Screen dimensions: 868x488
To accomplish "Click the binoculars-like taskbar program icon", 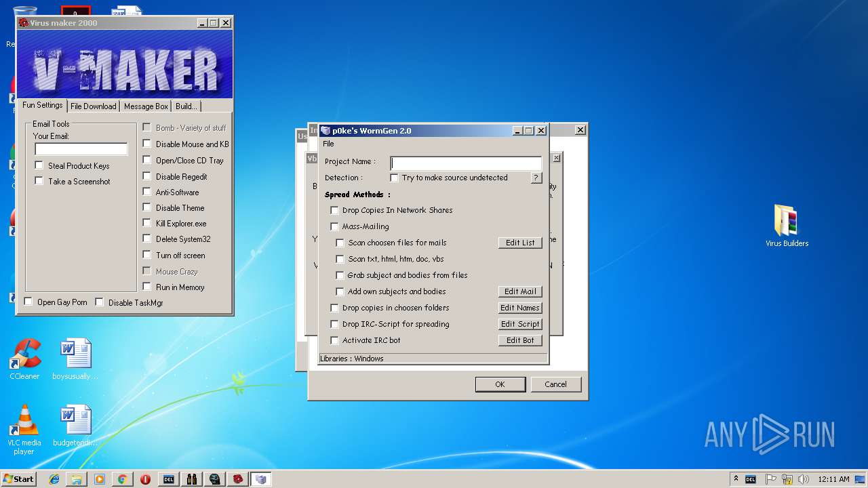I will coord(192,479).
